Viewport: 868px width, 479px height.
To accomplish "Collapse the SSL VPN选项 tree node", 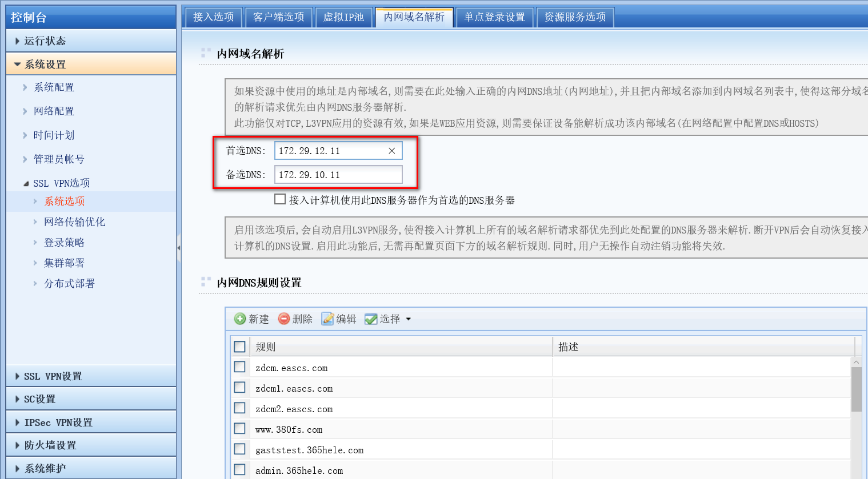I will tap(26, 183).
